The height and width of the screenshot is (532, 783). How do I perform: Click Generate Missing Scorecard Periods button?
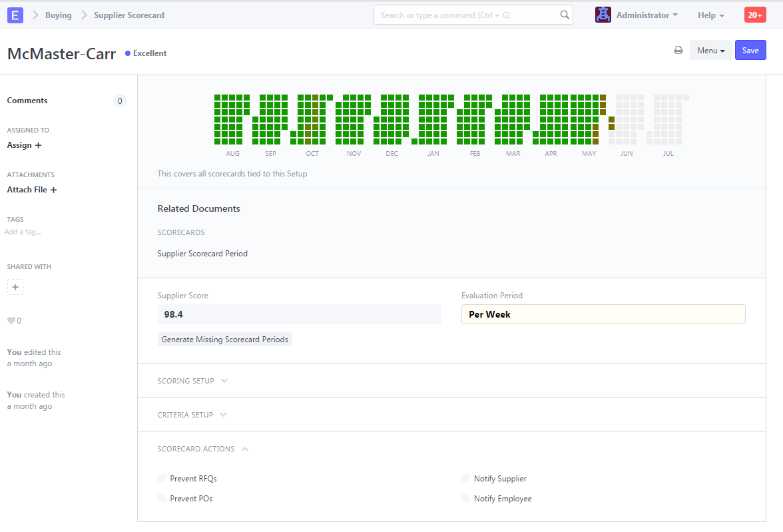tap(225, 340)
